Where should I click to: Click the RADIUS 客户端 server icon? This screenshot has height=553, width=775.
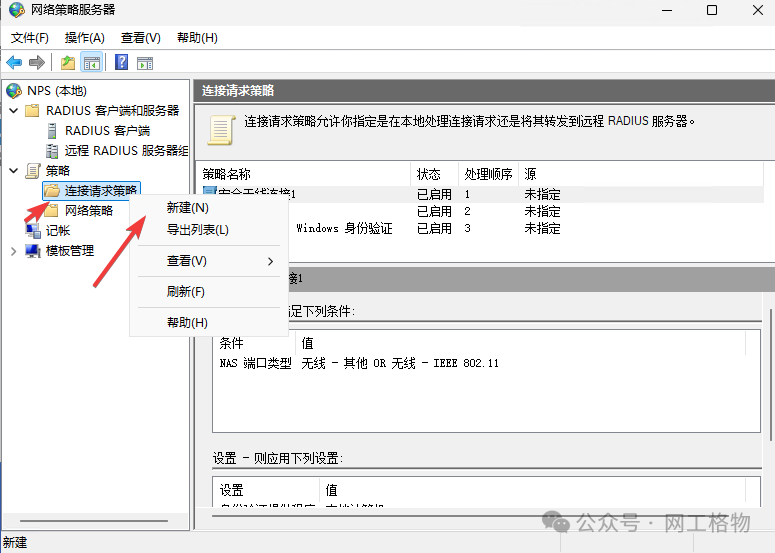(x=51, y=130)
